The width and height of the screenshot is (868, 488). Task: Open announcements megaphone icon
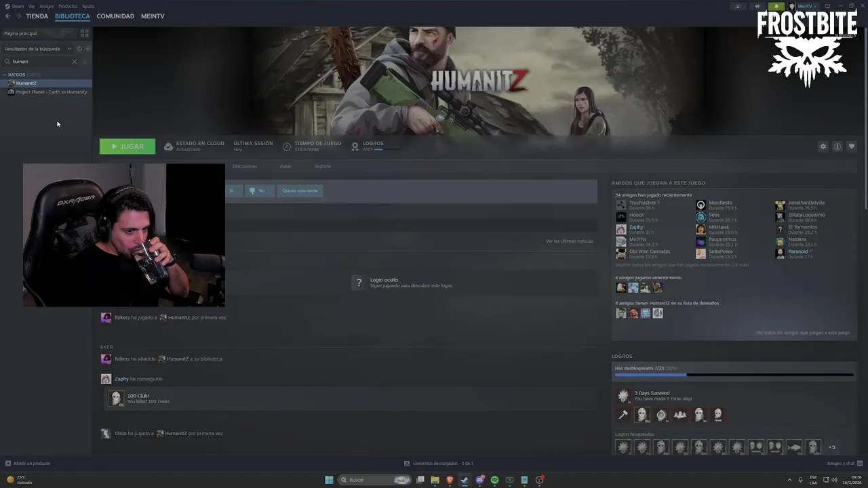pyautogui.click(x=757, y=6)
